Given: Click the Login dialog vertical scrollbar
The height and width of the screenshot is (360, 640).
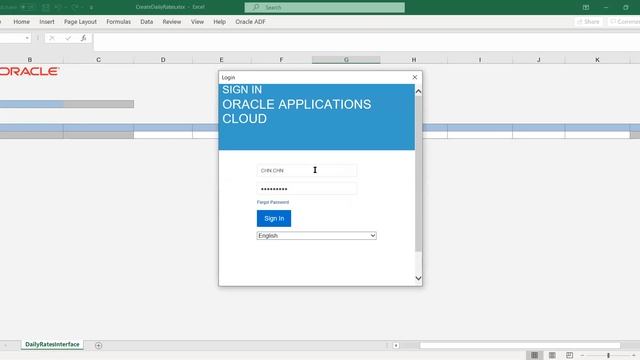Looking at the screenshot, I should pos(418,173).
